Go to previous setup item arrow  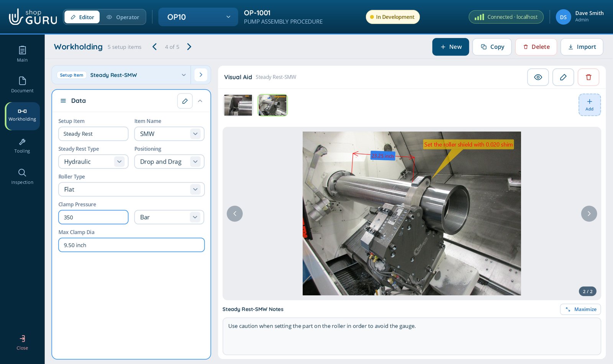(154, 47)
